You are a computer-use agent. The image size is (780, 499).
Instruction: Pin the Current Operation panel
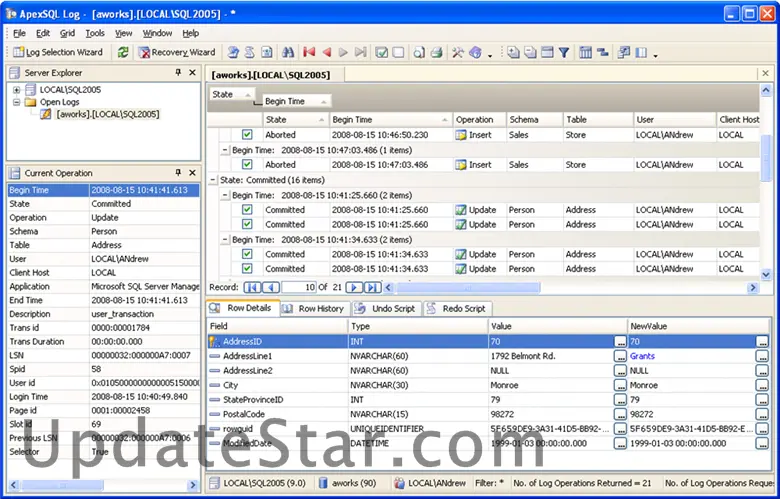point(178,173)
